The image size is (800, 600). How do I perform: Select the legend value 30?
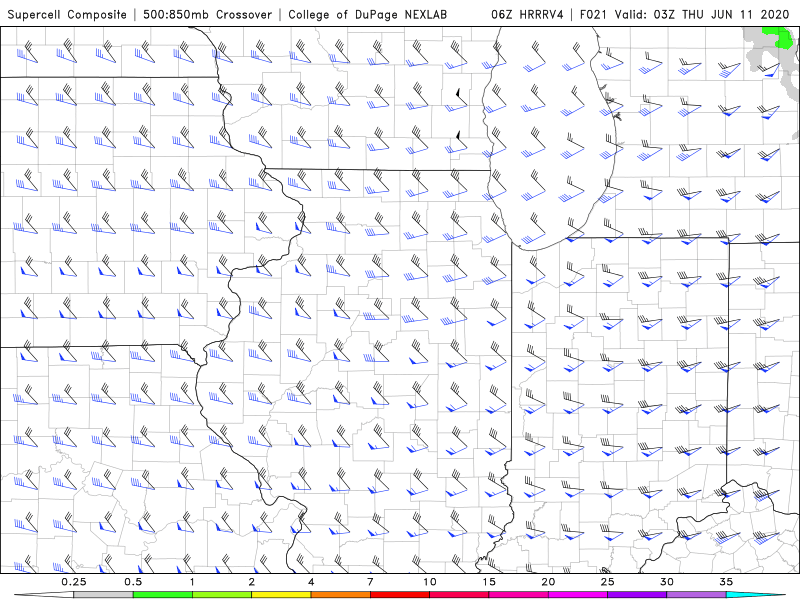[x=666, y=582]
